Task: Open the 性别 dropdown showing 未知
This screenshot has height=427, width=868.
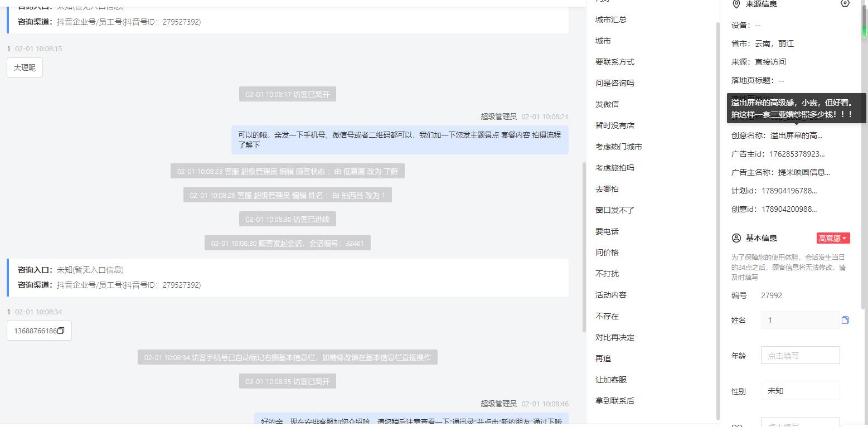Action: 801,391
